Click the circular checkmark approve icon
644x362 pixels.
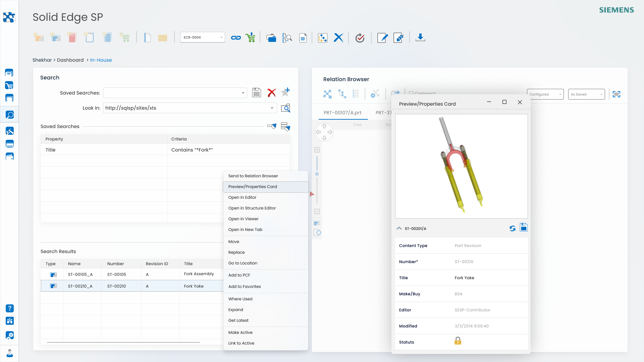[360, 38]
